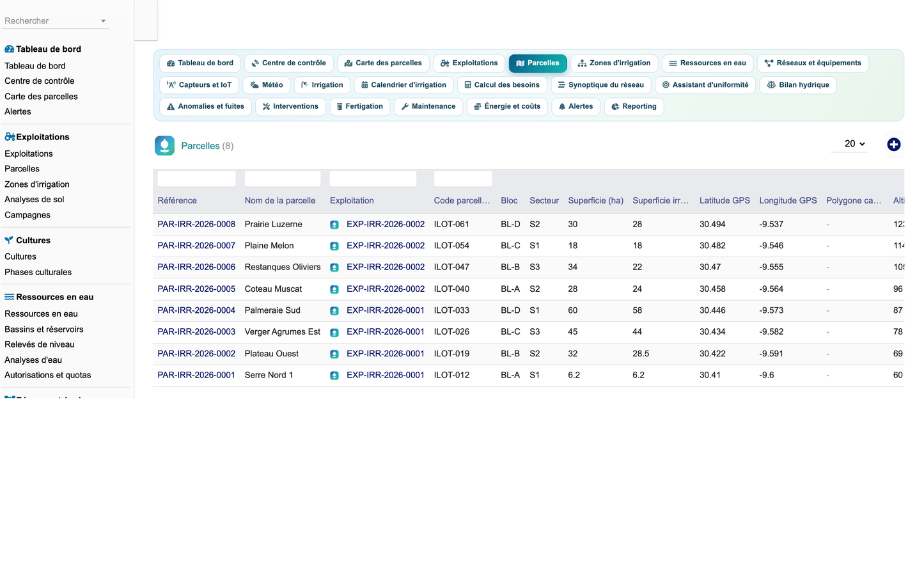
Task: Open Centre de contrôle tab
Action: (x=288, y=63)
